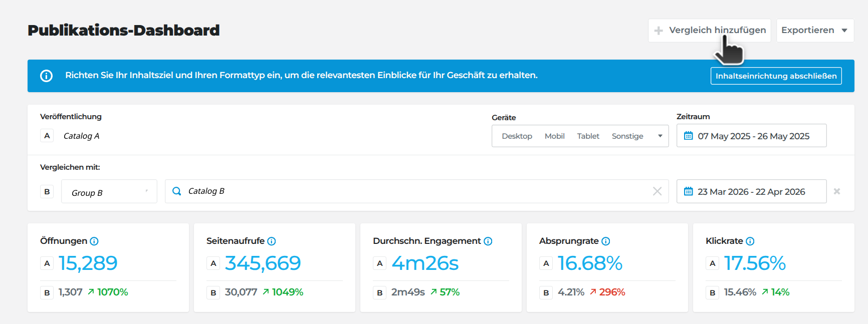Clear the Catalog B search field

click(x=657, y=191)
